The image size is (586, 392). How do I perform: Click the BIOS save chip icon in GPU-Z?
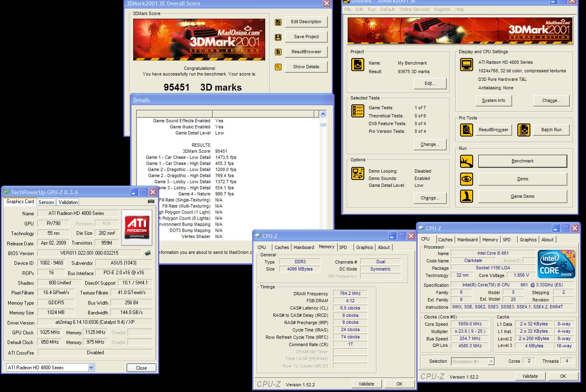(x=148, y=253)
